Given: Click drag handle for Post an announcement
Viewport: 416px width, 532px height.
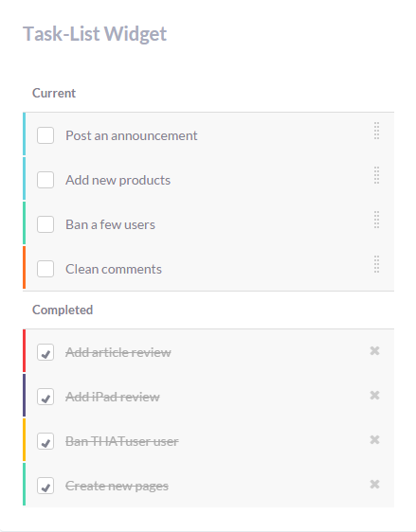Looking at the screenshot, I should point(376,131).
